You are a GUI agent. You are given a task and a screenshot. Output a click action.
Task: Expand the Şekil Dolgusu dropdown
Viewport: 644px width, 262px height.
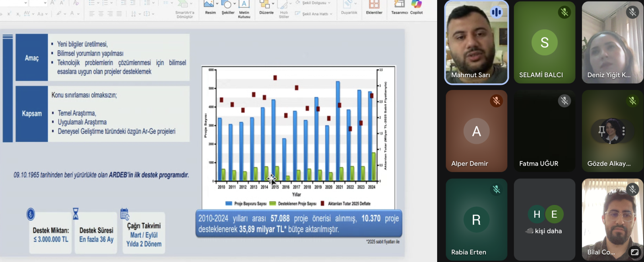tap(329, 3)
